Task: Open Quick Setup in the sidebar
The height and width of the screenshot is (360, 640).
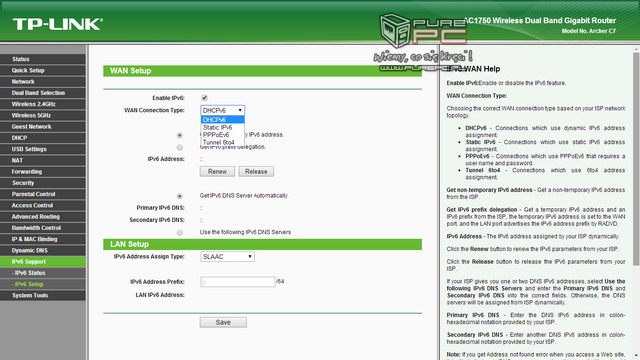Action: click(x=43, y=70)
